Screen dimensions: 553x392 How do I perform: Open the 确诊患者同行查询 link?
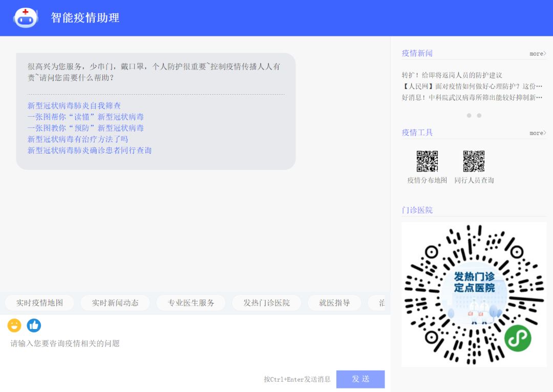tap(90, 150)
